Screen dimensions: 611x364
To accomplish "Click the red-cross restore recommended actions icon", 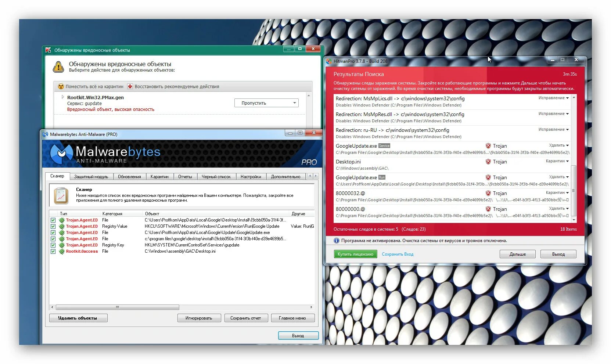I will [x=130, y=87].
